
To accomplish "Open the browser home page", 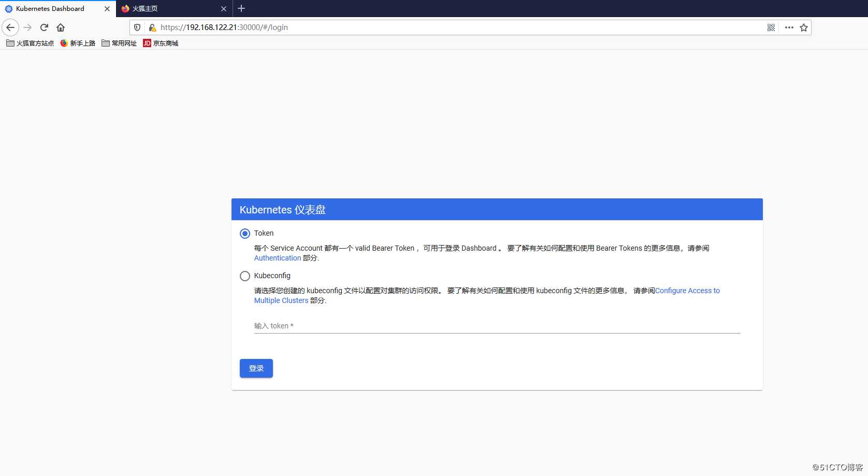I will [61, 27].
